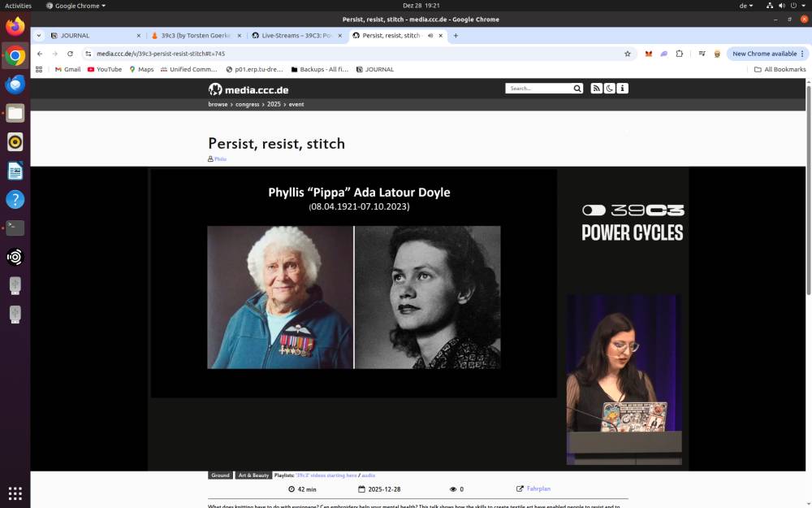Open the info icon in the site header

[x=622, y=89]
